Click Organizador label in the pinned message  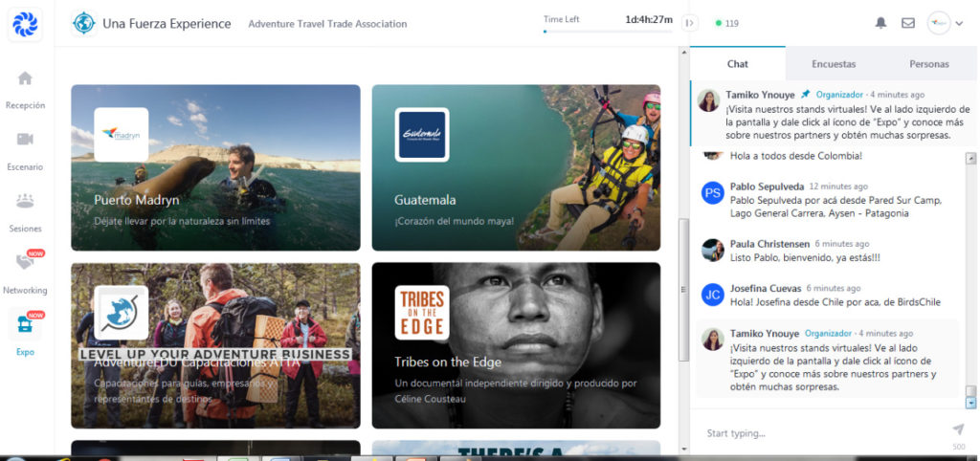[x=839, y=95]
